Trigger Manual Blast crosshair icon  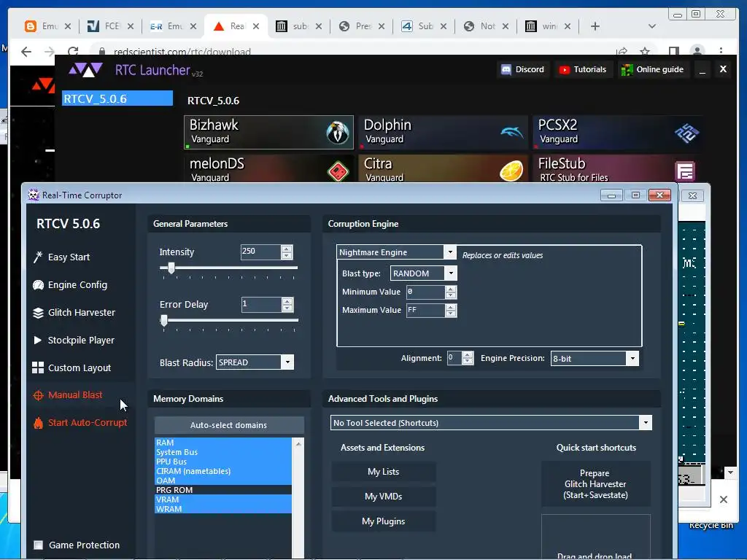38,395
